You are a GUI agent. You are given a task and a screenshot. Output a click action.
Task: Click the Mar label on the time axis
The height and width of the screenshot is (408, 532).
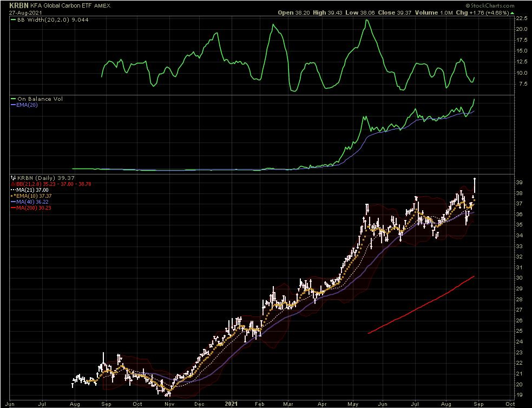pos(288,404)
